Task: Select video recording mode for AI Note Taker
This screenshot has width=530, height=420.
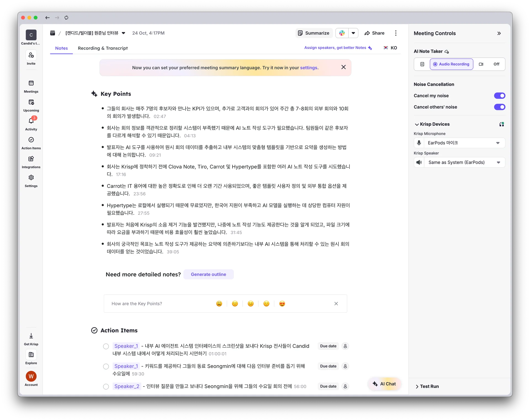Action: point(481,64)
